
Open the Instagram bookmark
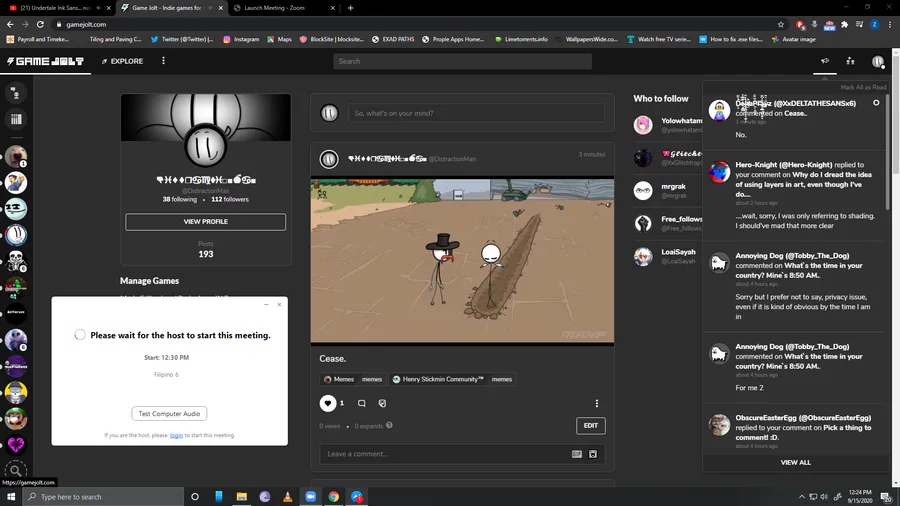click(241, 40)
